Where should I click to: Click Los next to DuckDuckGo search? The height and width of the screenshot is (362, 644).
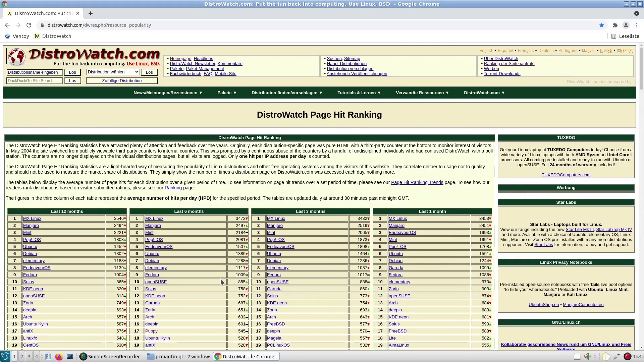[x=72, y=81]
